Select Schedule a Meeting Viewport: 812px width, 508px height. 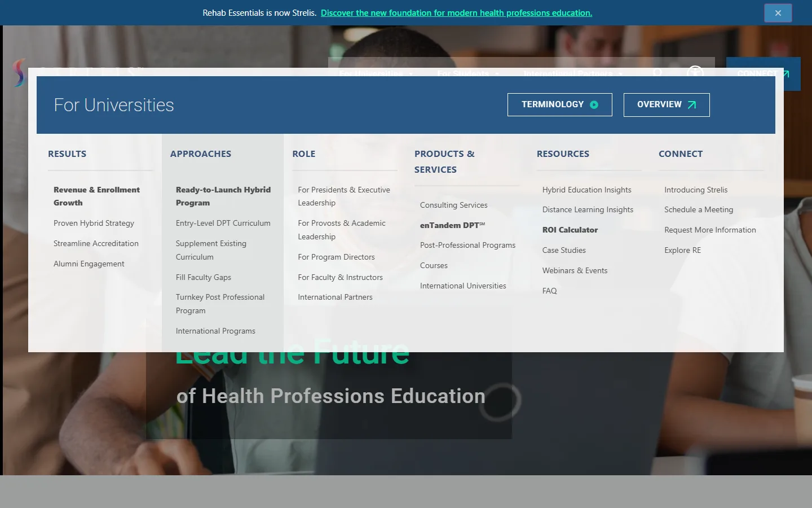(x=699, y=209)
